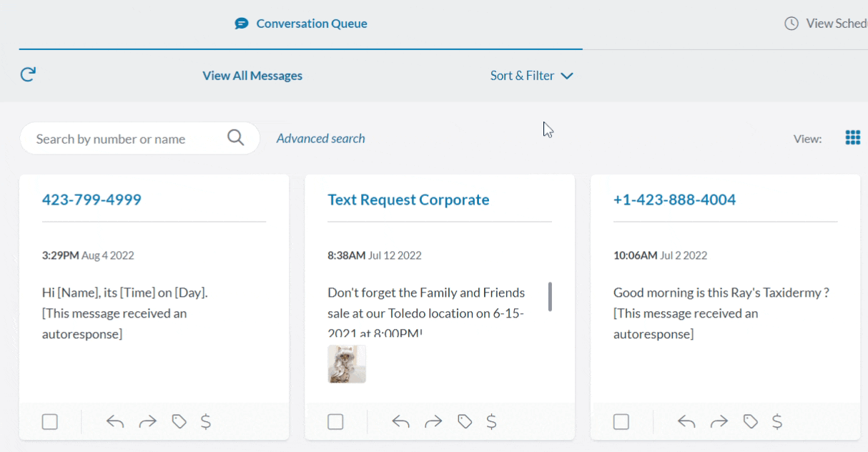The image size is (868, 452).
Task: Click the reply arrow on the 423-799-4999 card
Action: [115, 421]
